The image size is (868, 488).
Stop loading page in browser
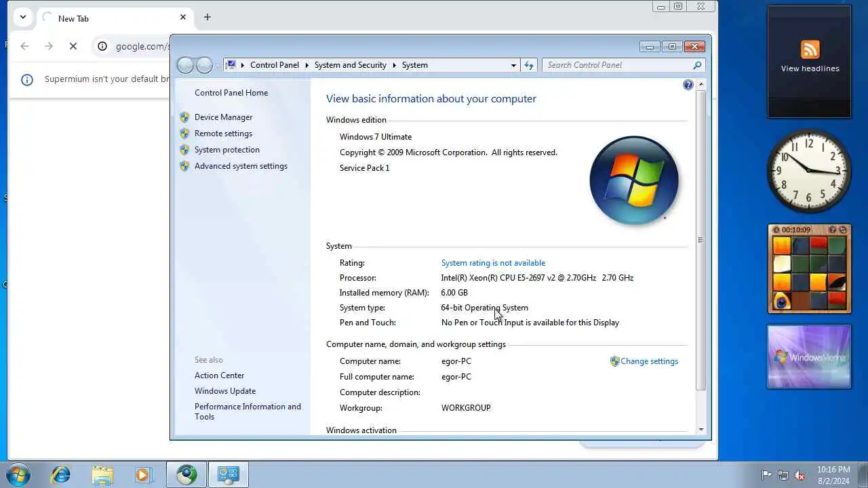coord(73,46)
